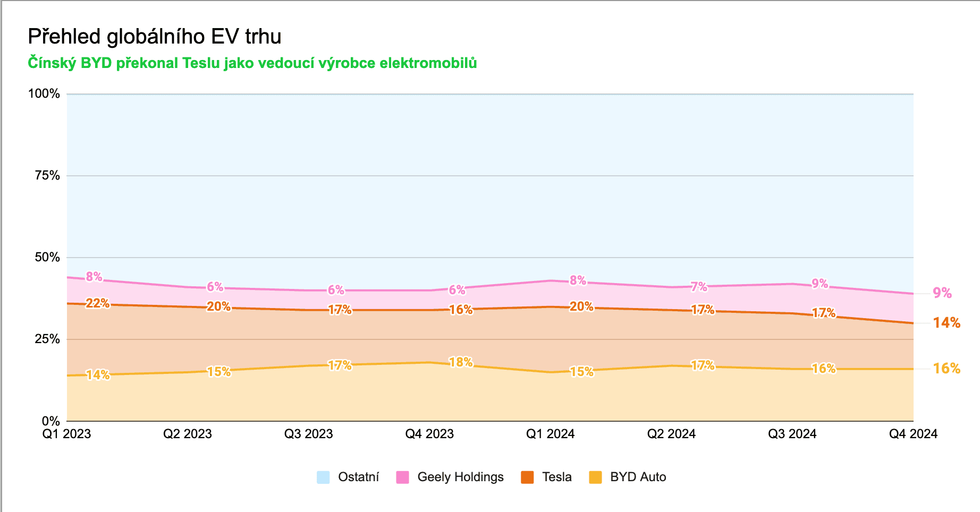
Task: Click the 75% y-axis label
Action: click(x=47, y=176)
